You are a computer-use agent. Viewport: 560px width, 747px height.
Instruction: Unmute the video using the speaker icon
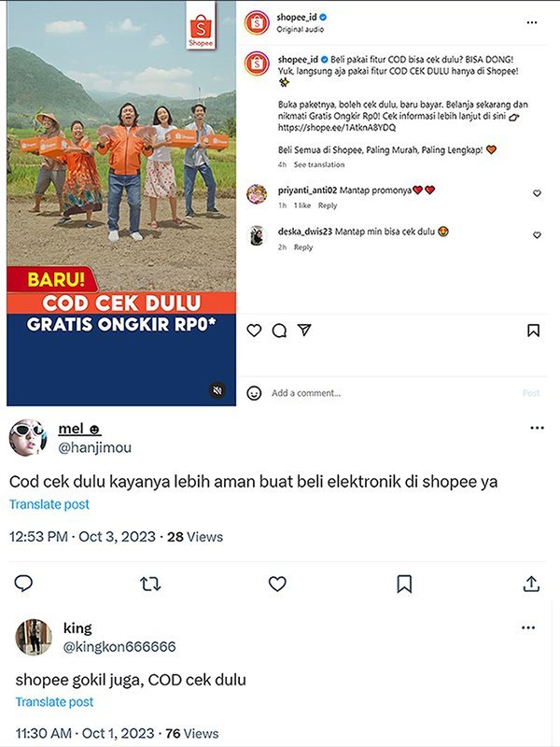217,390
